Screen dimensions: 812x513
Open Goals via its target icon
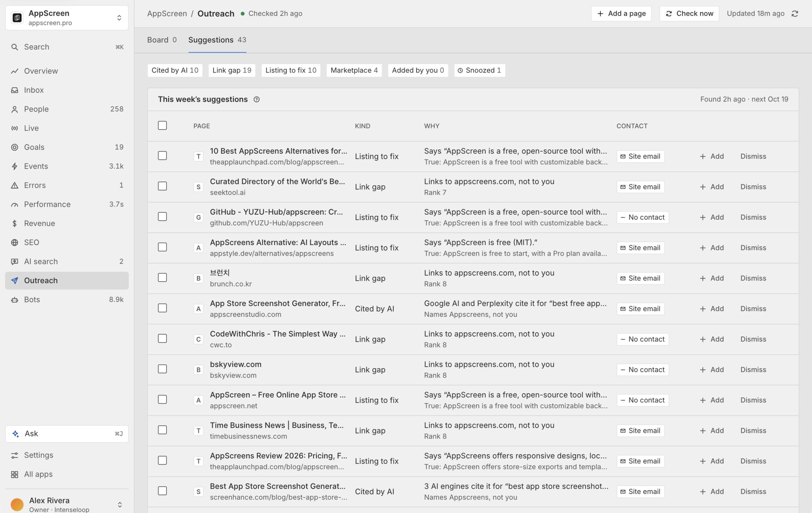pyautogui.click(x=14, y=147)
